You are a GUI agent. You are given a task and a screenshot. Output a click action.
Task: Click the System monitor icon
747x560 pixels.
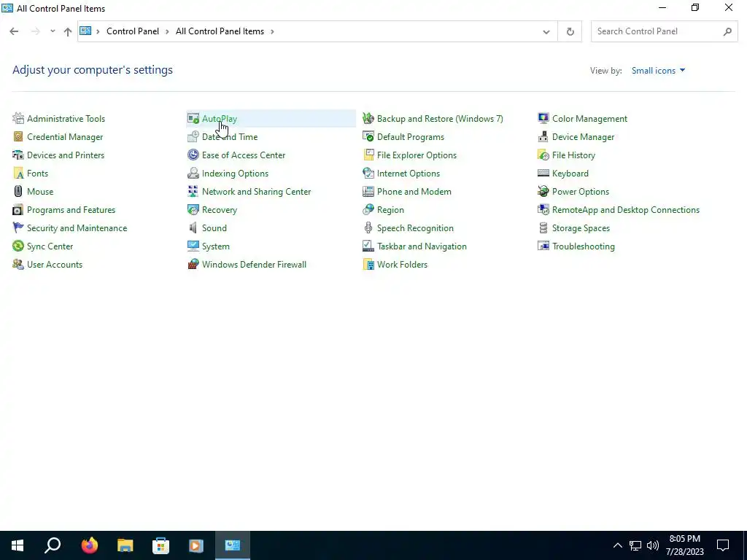pyautogui.click(x=193, y=246)
